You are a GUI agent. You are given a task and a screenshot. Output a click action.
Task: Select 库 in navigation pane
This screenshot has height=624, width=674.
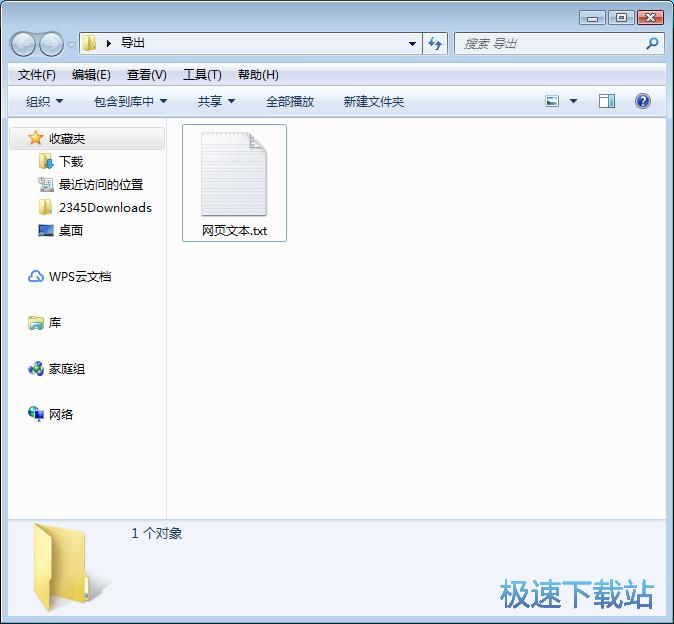click(55, 322)
